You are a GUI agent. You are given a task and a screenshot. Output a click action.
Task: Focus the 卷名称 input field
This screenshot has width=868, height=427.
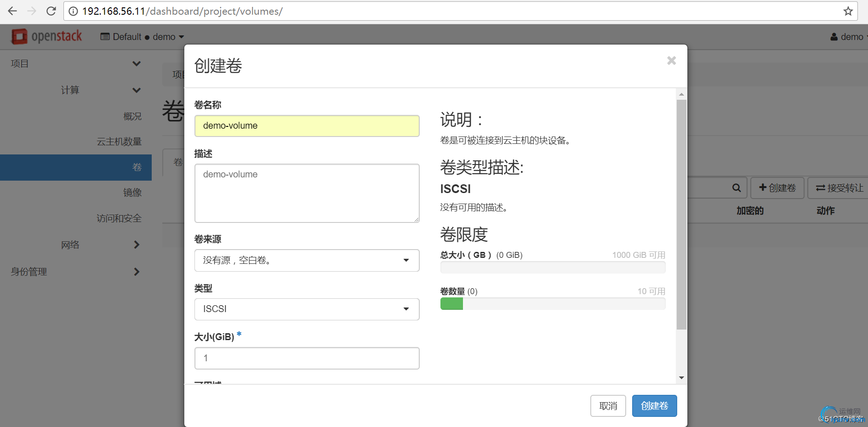point(307,126)
